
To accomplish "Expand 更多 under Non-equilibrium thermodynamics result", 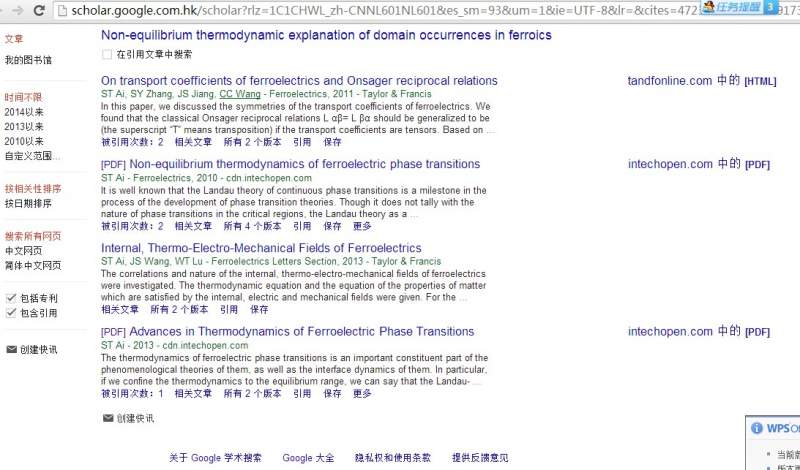I will pos(362,226).
